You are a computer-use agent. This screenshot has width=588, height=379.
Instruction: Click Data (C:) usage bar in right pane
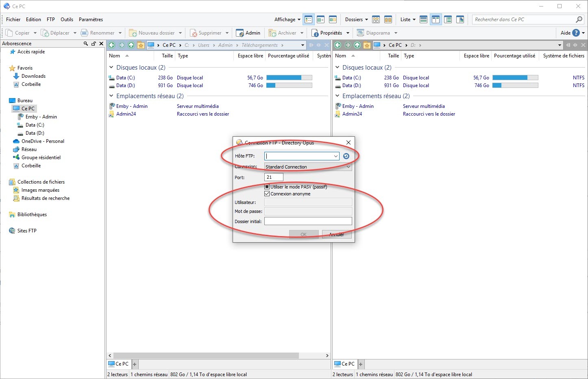point(515,78)
